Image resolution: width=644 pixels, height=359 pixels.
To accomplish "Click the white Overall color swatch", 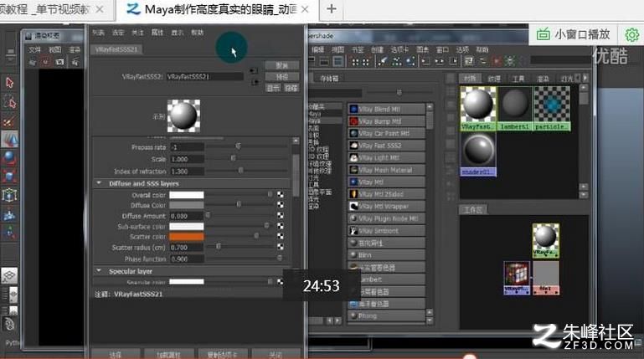I will [x=187, y=194].
